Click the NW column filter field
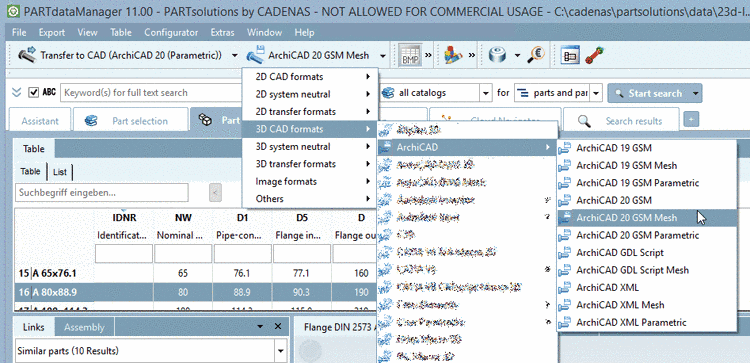This screenshot has width=750, height=363. [183, 253]
